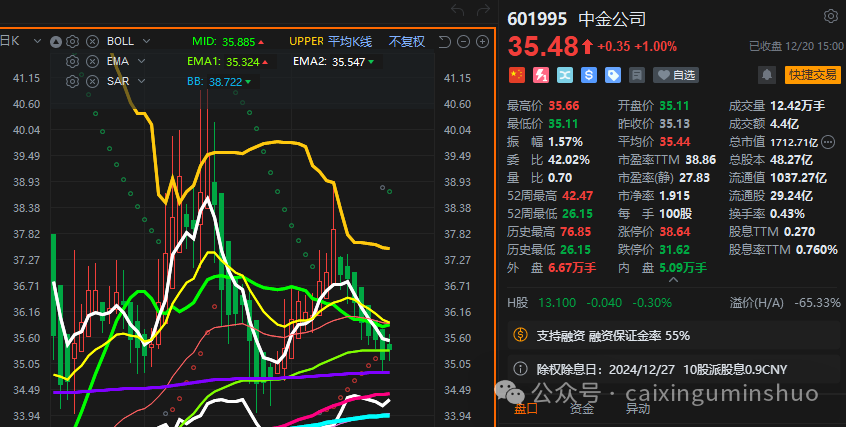This screenshot has width=846, height=427.
Task: Click MID value 35.885
Action: tap(238, 42)
